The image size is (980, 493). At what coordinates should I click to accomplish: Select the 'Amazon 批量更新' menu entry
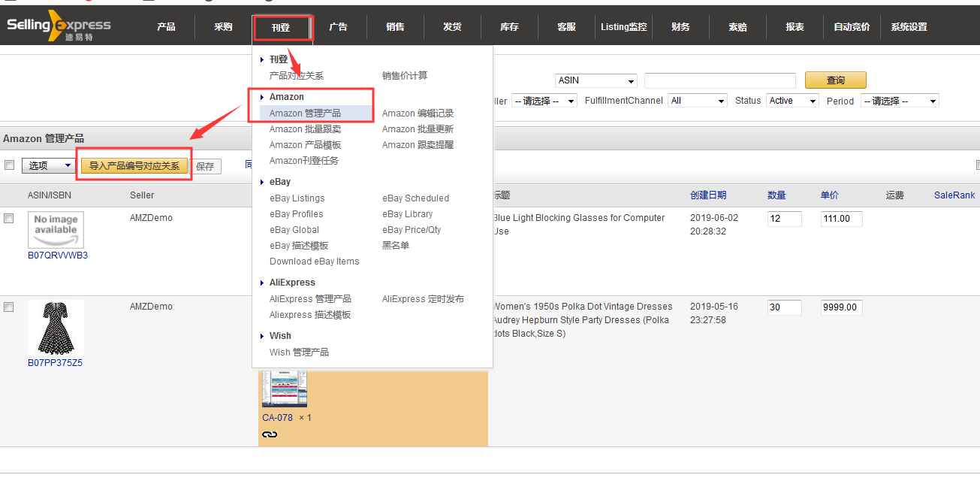click(418, 129)
